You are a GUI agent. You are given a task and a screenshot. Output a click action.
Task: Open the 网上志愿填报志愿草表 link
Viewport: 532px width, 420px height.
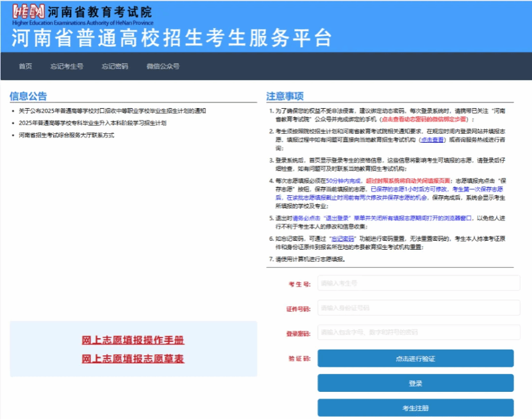[x=133, y=359]
